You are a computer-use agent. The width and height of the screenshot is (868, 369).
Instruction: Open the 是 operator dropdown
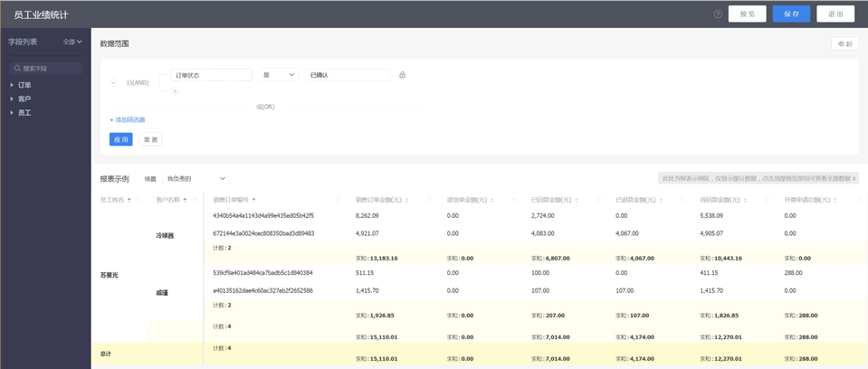279,75
